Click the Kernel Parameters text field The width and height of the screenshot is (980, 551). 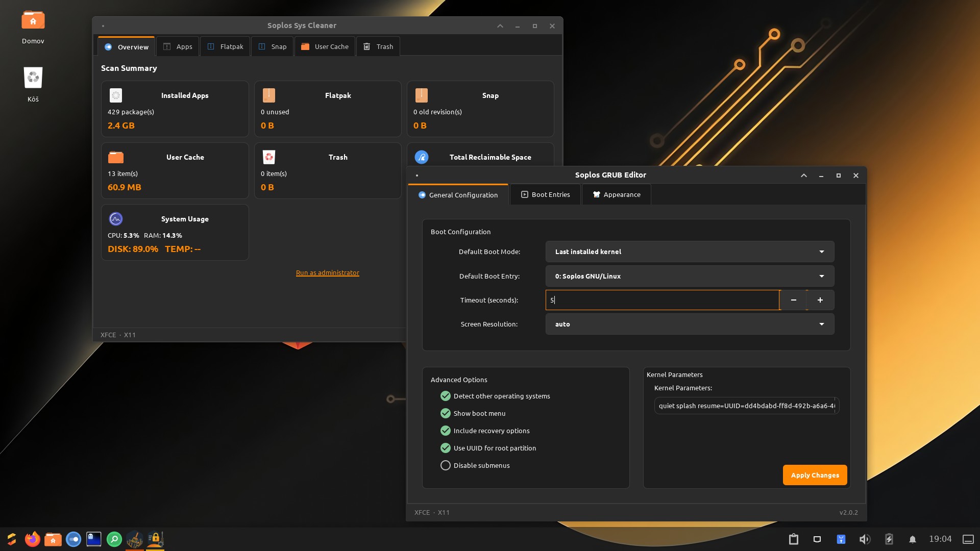(x=747, y=406)
